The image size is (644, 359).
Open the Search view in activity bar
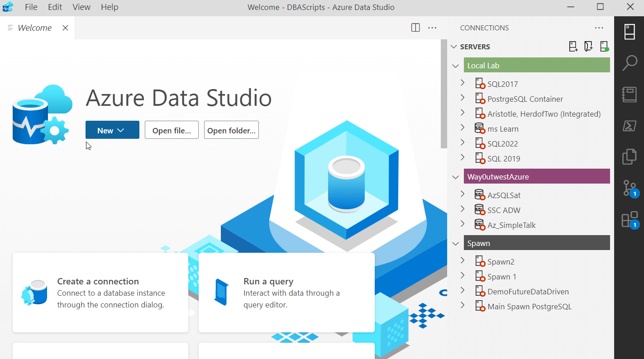[630, 63]
